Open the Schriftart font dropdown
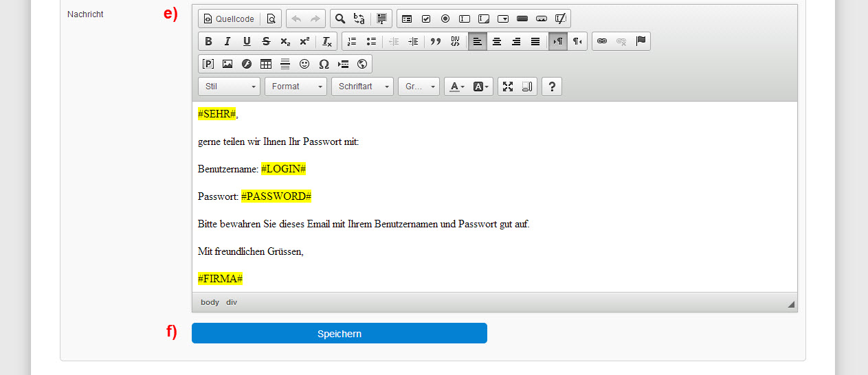 click(x=362, y=87)
